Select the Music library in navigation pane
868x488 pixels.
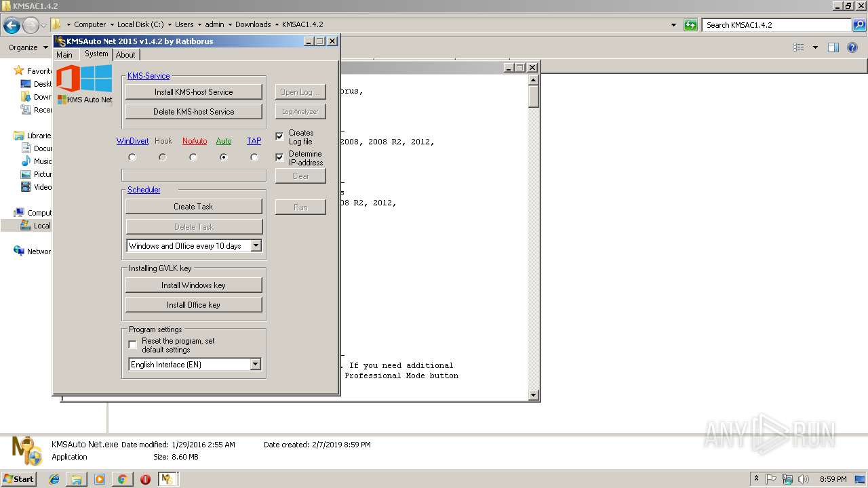click(x=37, y=161)
